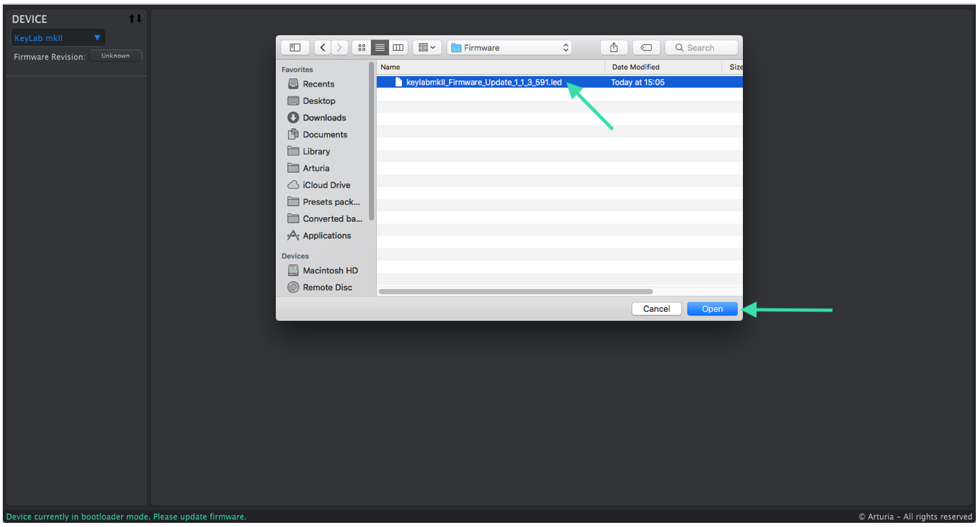Select iCloud Drive in Favorites
This screenshot has height=527, width=980.
326,185
